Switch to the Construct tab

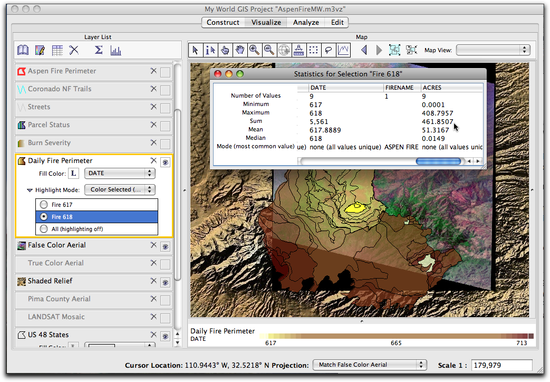(223, 22)
